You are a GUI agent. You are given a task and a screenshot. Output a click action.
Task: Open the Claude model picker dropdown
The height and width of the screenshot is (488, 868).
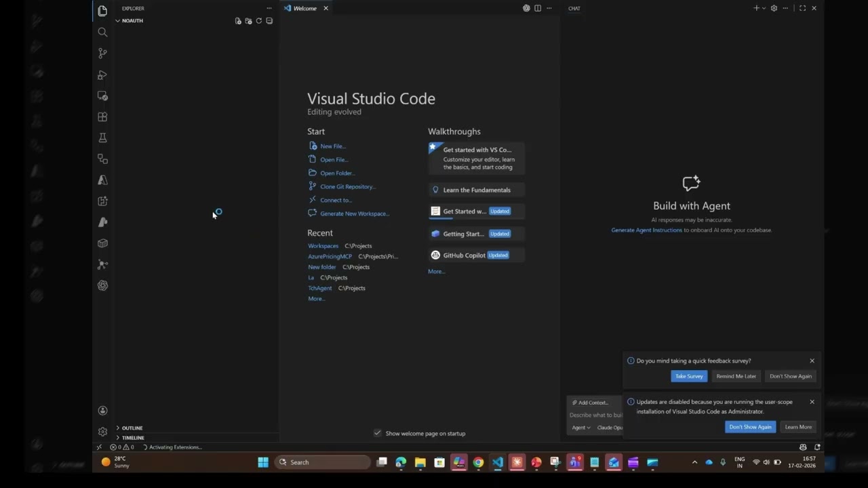tap(610, 428)
